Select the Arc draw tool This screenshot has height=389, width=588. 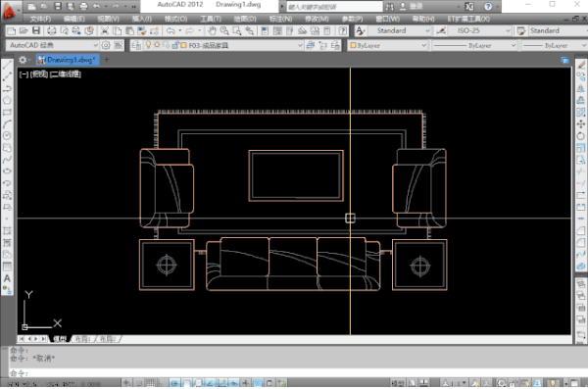[x=7, y=123]
